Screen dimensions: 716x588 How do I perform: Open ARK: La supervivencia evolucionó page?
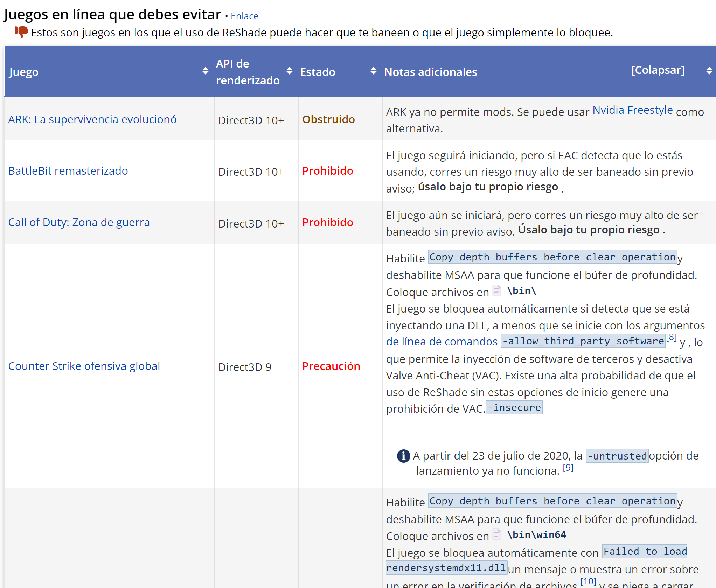92,119
